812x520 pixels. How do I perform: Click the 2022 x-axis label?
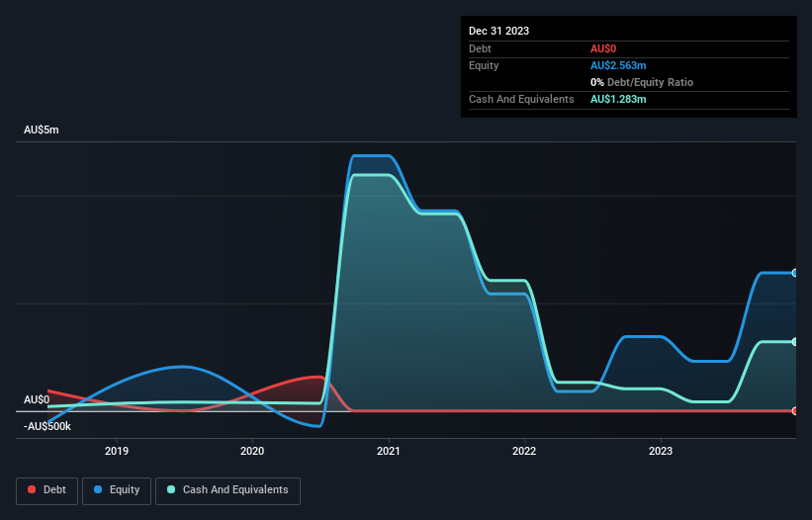524,451
